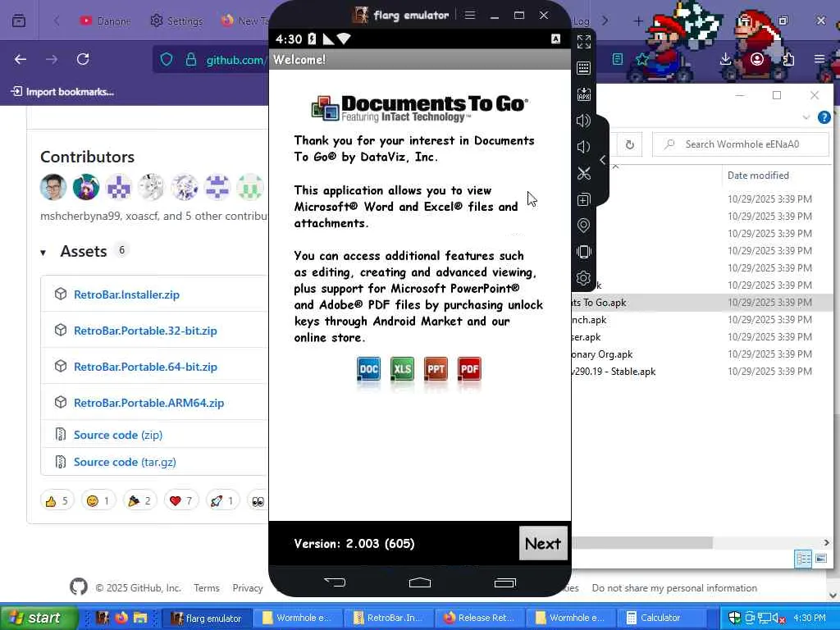Open the emulator keyboard mapping icon
840x630 pixels.
pyautogui.click(x=583, y=68)
